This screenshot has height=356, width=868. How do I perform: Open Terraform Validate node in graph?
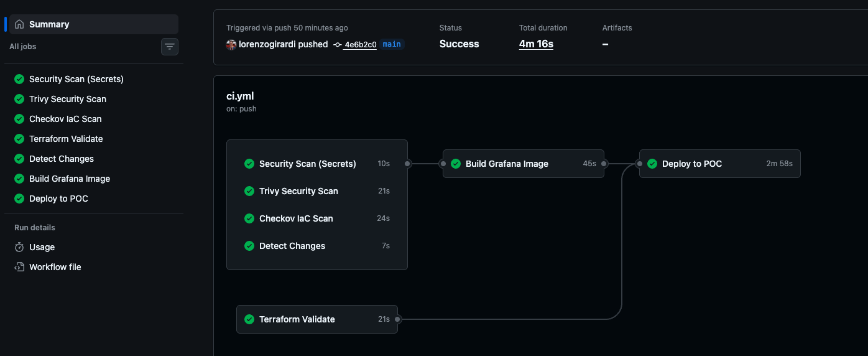[317, 319]
